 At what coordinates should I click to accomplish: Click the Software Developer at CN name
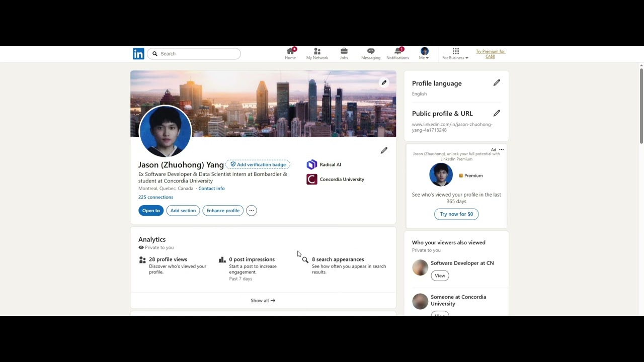pyautogui.click(x=462, y=263)
